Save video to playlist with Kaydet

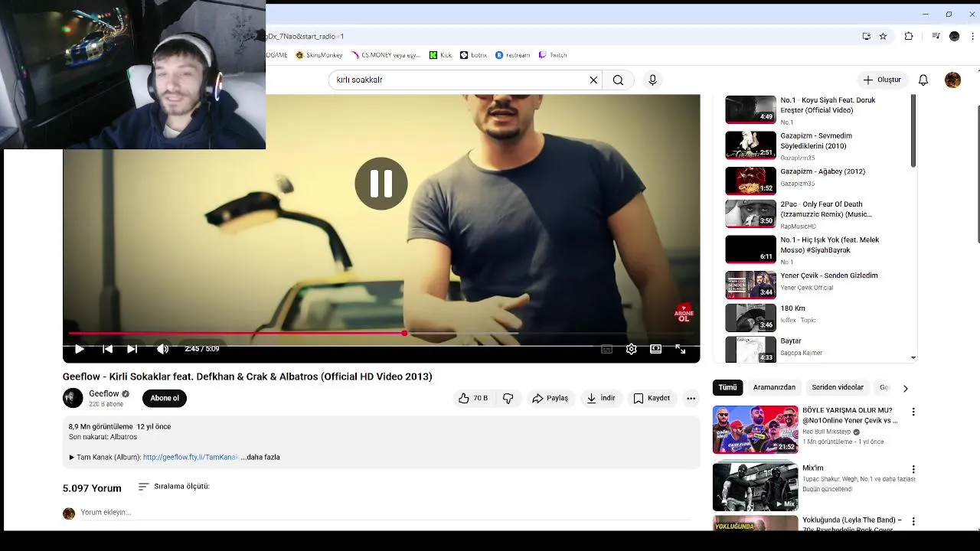click(x=652, y=398)
